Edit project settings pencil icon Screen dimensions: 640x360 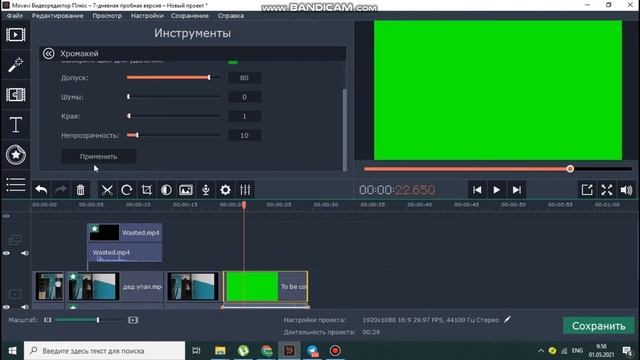[x=507, y=320]
